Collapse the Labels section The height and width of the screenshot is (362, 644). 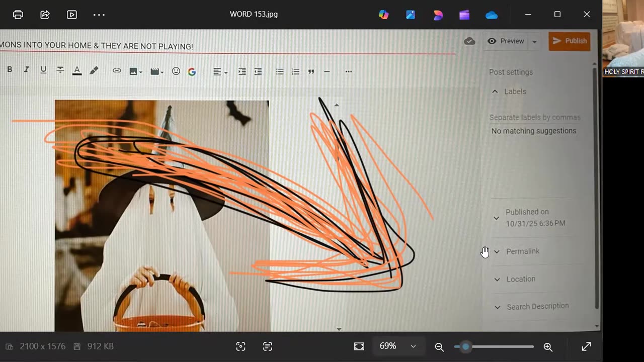click(495, 92)
